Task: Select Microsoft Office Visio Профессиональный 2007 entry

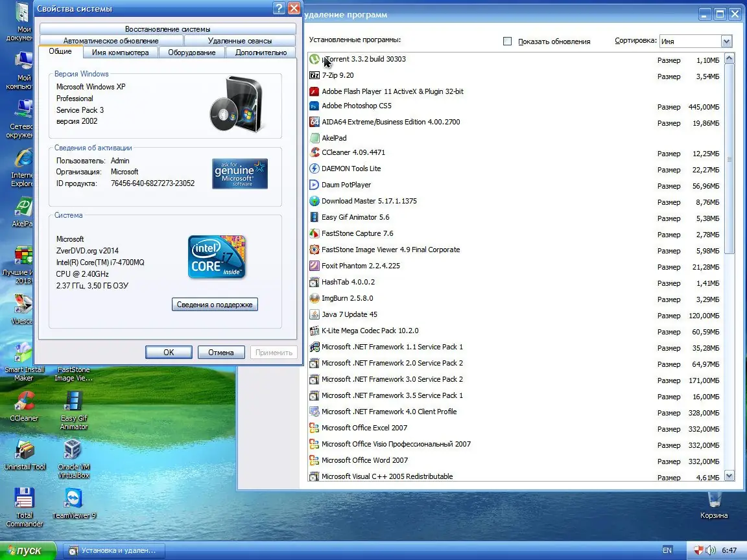Action: (515, 444)
